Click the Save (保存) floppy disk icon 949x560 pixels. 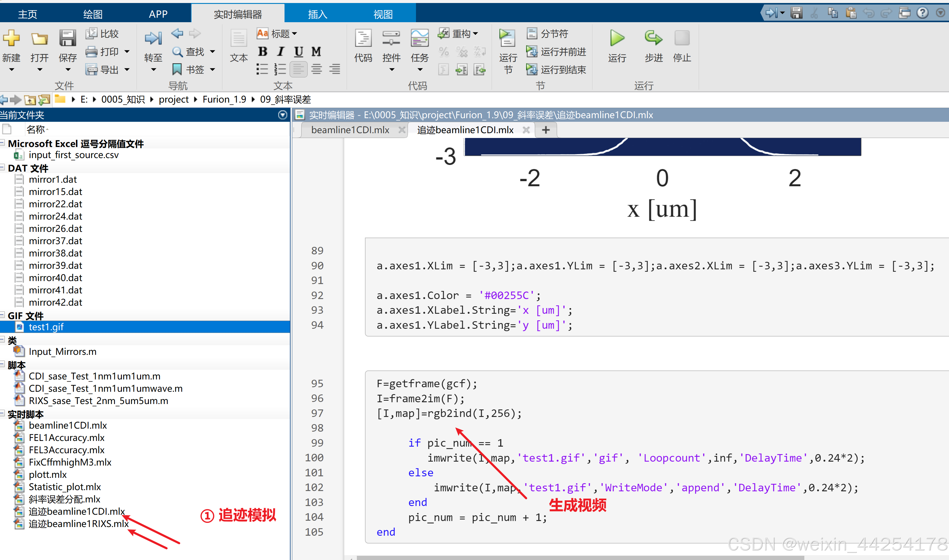pos(68,38)
